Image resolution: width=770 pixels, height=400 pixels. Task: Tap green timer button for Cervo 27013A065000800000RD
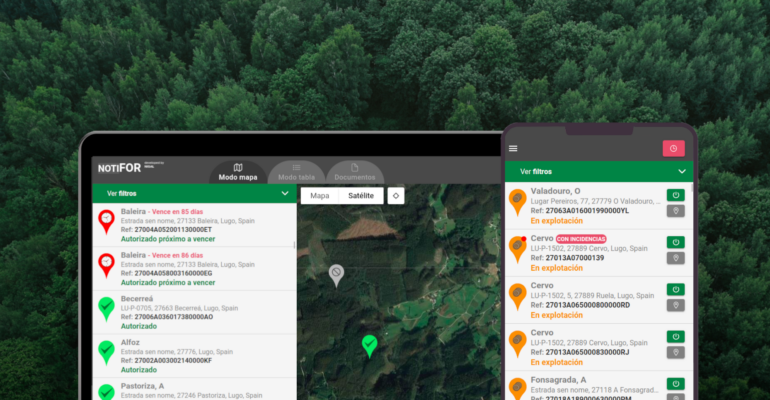click(x=676, y=289)
